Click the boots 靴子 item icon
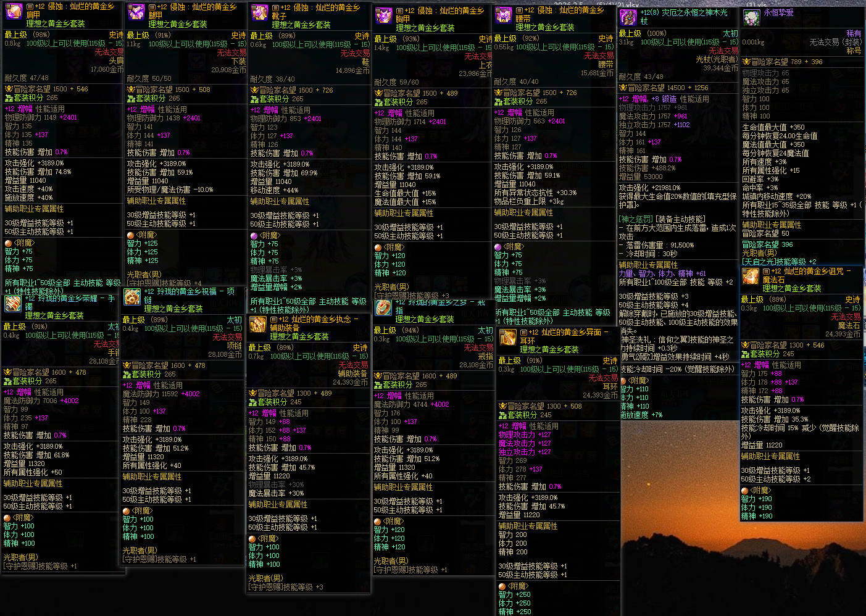This screenshot has height=616, width=866. click(259, 13)
